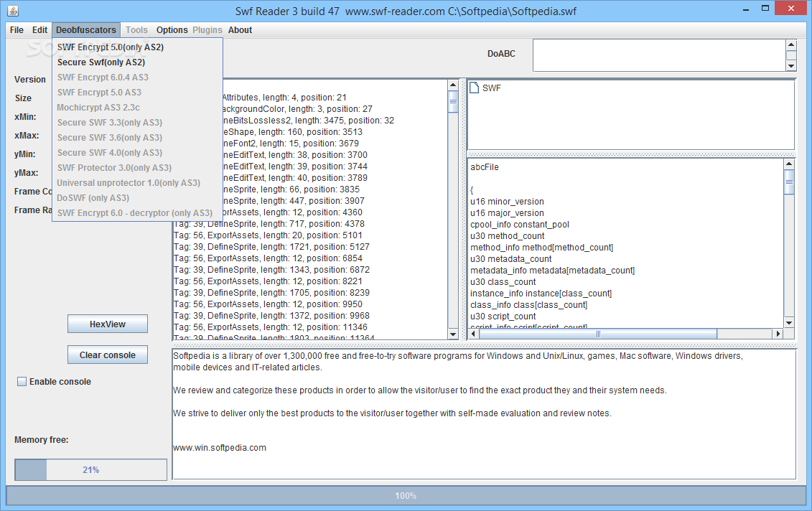Select Secure SWF 3.6(only AS3) entry
The height and width of the screenshot is (511, 812).
[137, 137]
